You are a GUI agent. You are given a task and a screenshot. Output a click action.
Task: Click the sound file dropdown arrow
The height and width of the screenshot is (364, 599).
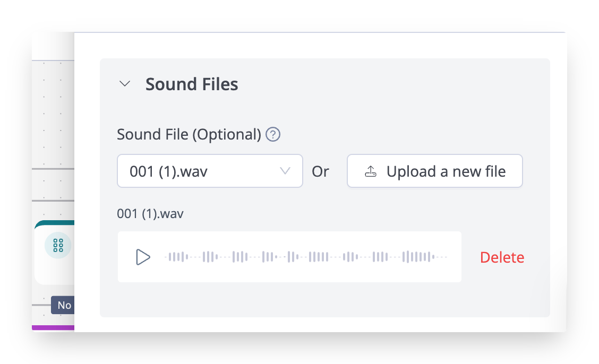285,171
